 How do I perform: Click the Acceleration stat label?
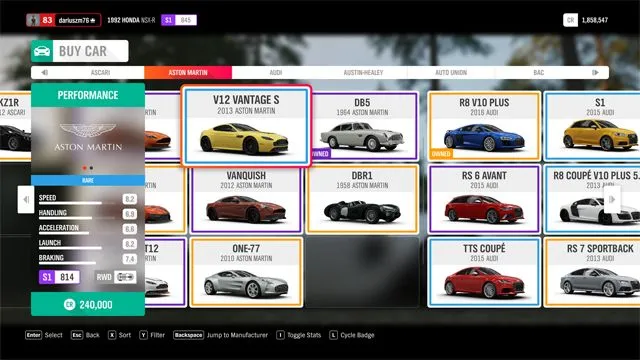pos(59,228)
